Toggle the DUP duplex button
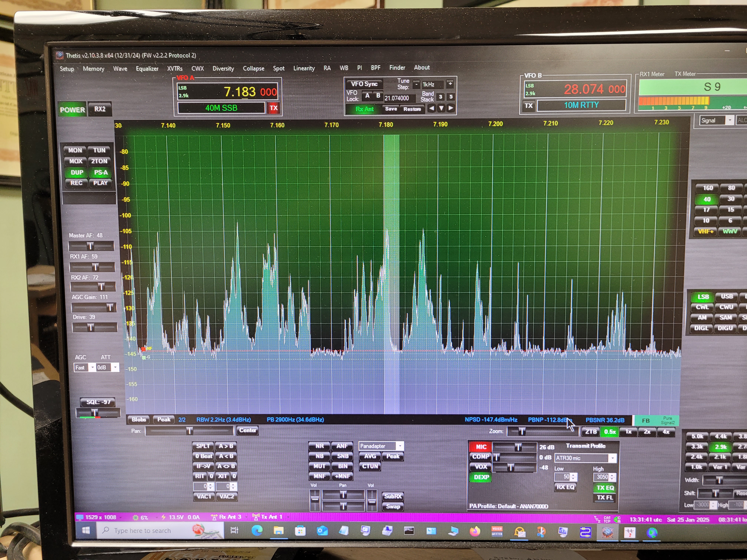Screen dimensions: 747x560 tap(77, 172)
